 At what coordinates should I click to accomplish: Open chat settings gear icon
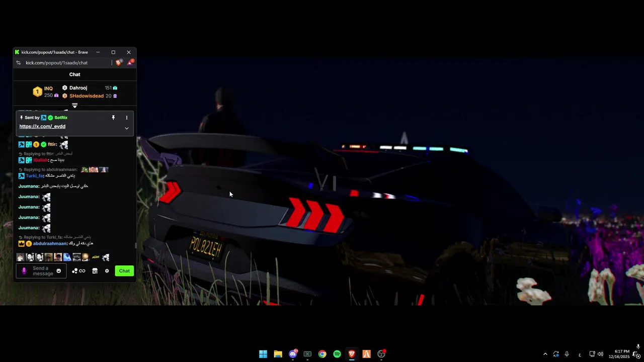107,271
